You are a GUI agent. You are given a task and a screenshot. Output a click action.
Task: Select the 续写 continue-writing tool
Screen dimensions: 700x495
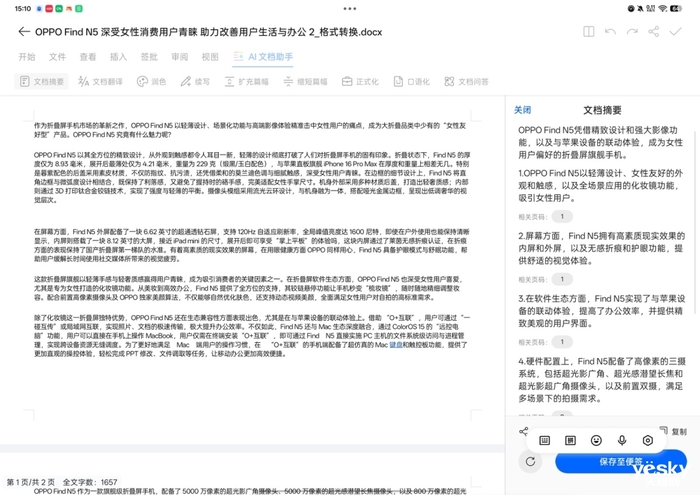(x=195, y=81)
